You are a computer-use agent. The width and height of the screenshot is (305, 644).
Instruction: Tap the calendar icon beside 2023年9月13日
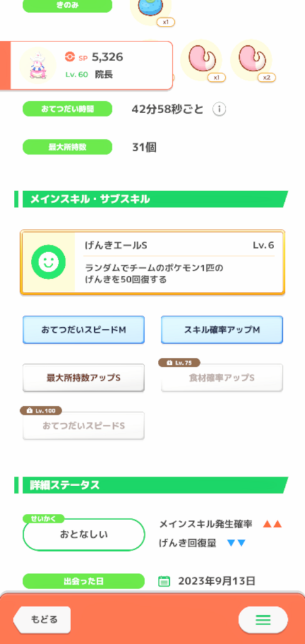[164, 581]
